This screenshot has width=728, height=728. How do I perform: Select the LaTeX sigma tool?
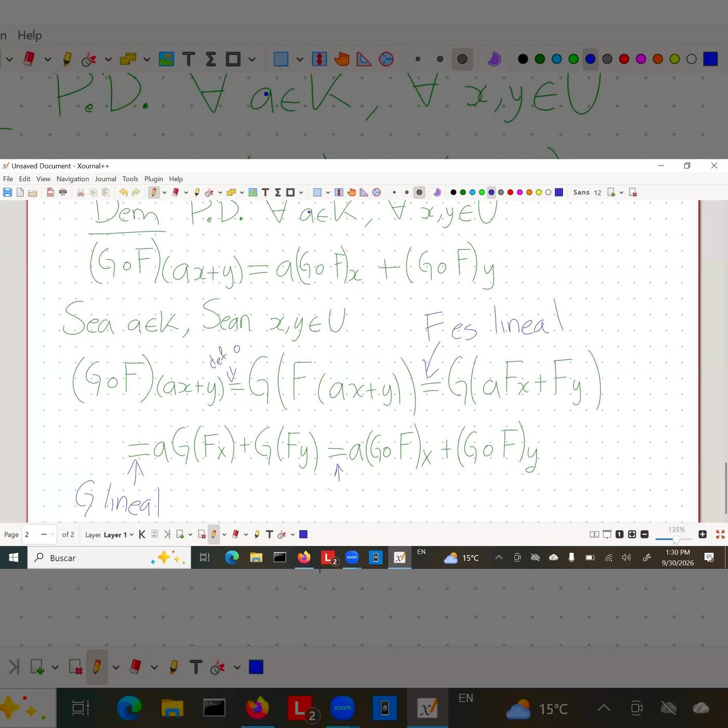278,192
